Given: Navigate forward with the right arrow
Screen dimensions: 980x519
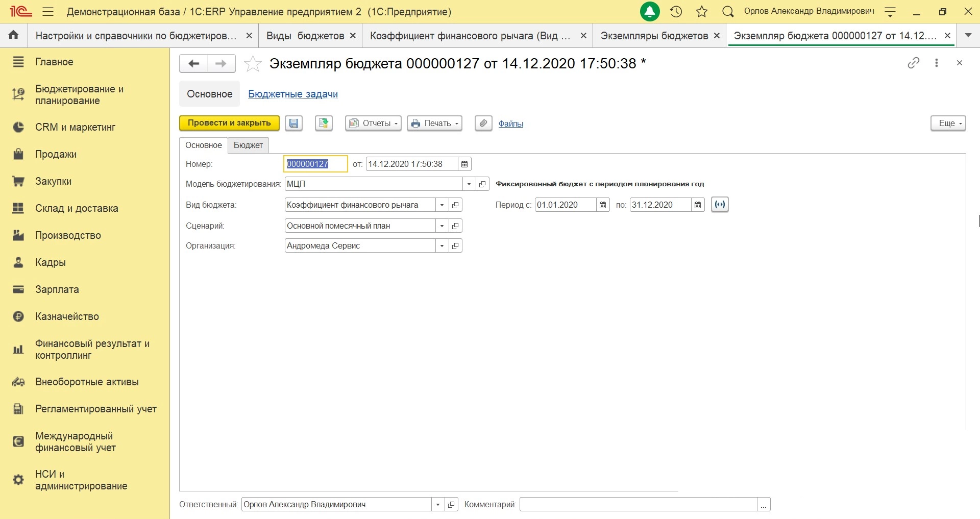Looking at the screenshot, I should [221, 63].
